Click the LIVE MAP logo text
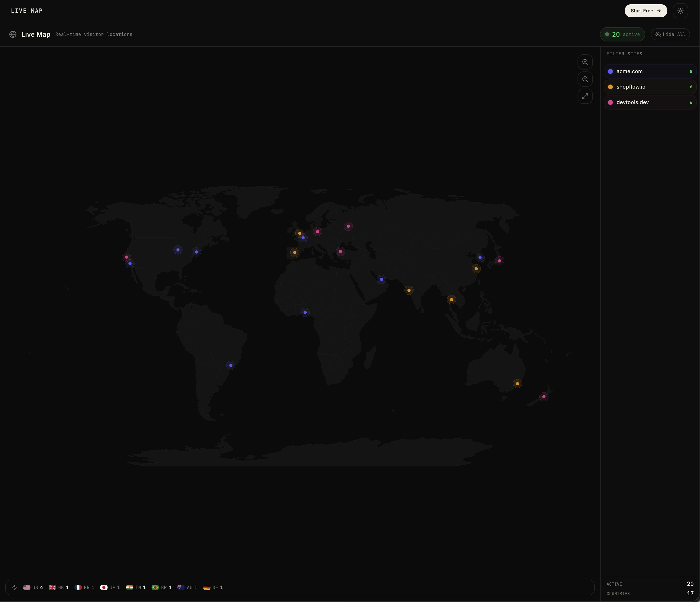 tap(27, 11)
